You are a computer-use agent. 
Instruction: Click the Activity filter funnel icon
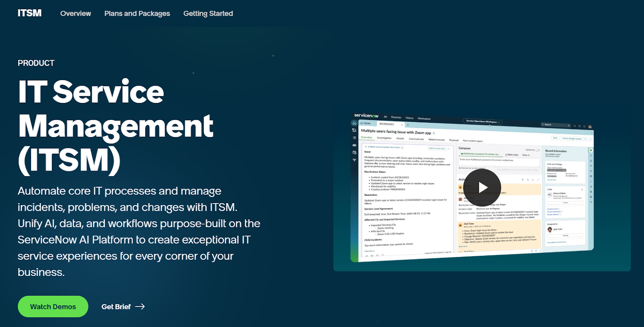pos(522,180)
